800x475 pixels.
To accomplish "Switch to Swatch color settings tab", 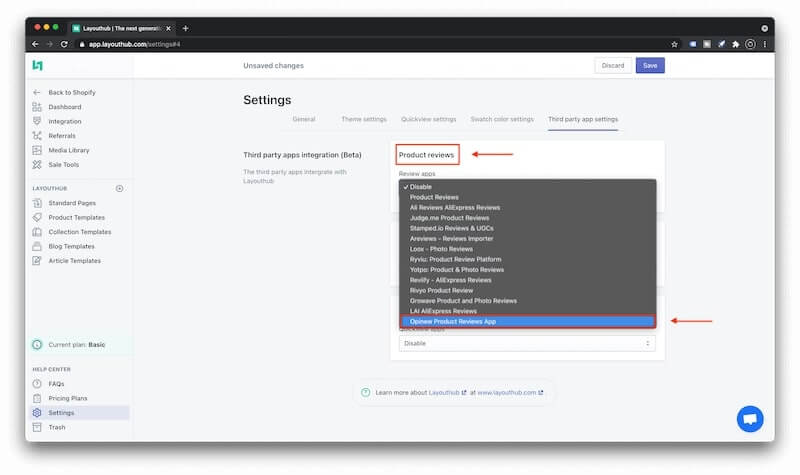I will click(502, 119).
